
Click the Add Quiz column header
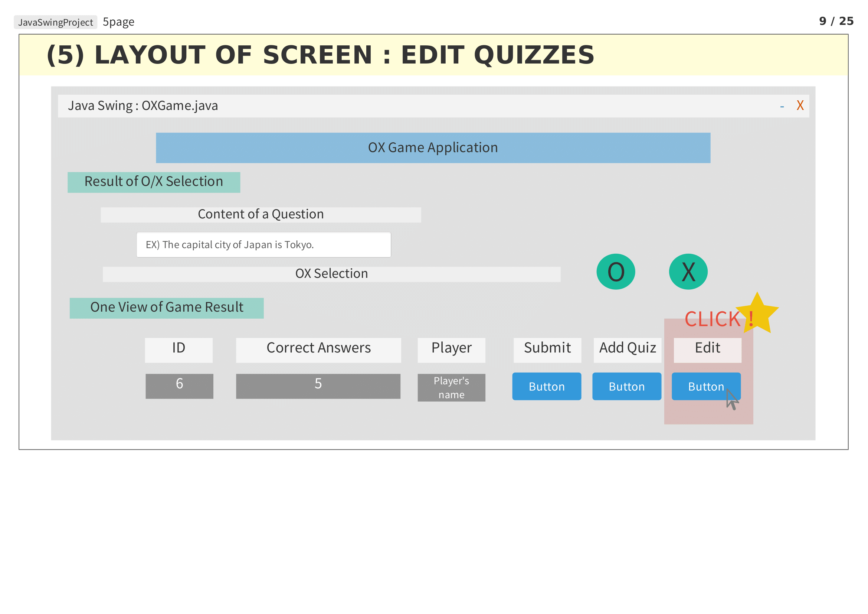click(x=627, y=350)
